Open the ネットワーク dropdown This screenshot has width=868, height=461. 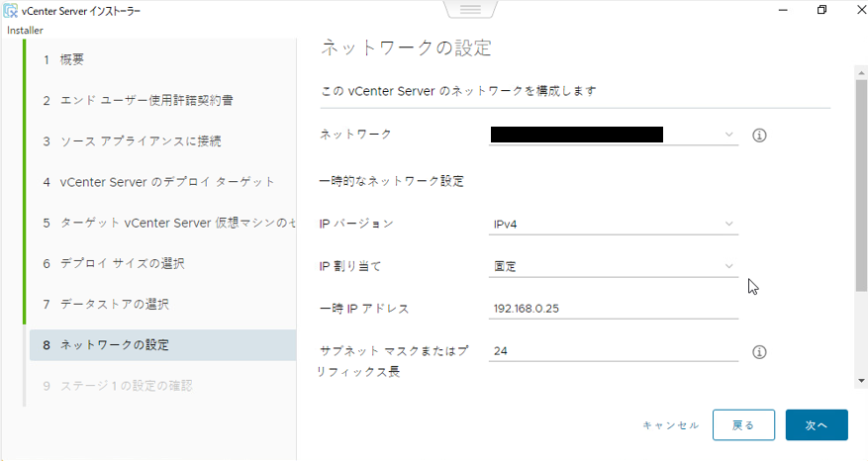click(x=614, y=135)
